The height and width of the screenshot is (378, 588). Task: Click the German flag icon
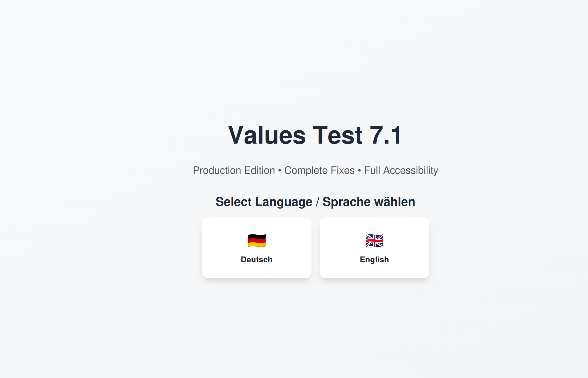pos(256,240)
